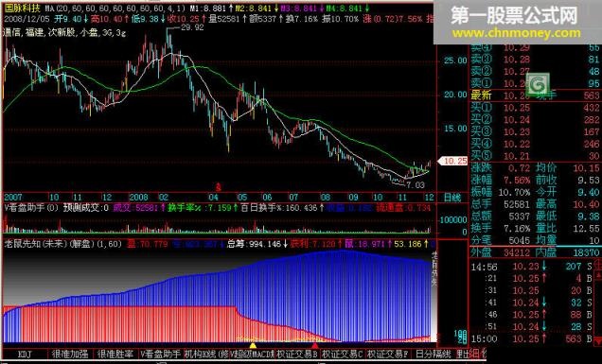Click the 今开 9.40 value
602x364 pixels.
click(x=589, y=192)
